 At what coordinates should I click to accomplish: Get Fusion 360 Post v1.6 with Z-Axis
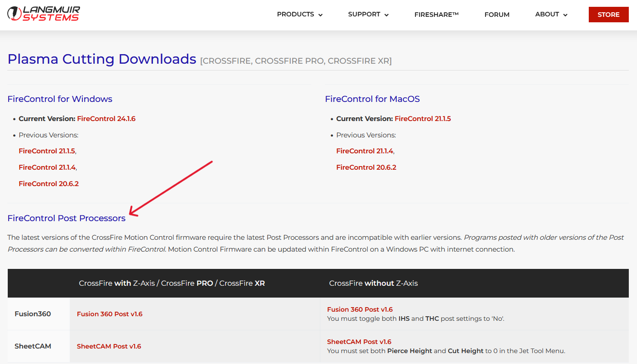tap(110, 314)
